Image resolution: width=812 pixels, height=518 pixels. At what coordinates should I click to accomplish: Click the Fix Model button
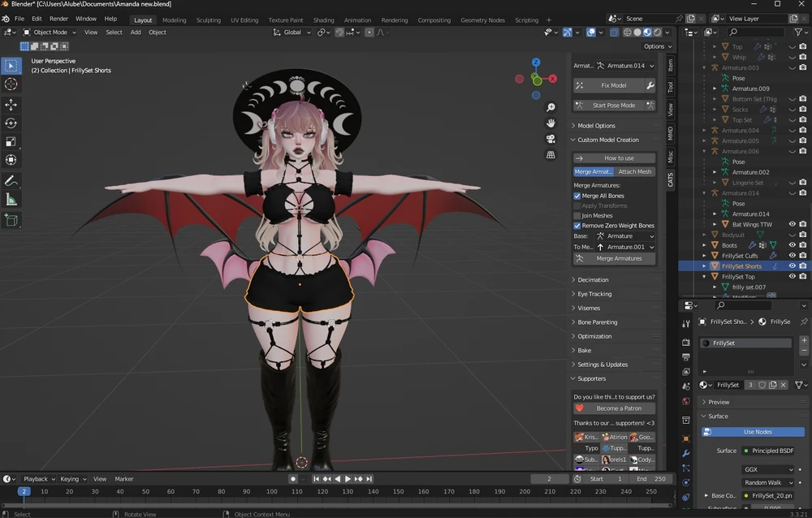[x=608, y=85]
